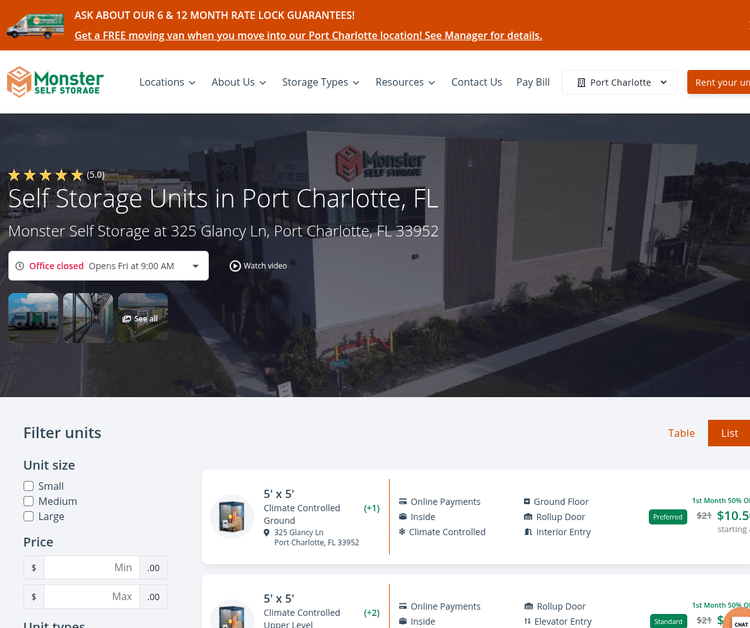
Task: Click the Standard badge on second unit
Action: 668,621
